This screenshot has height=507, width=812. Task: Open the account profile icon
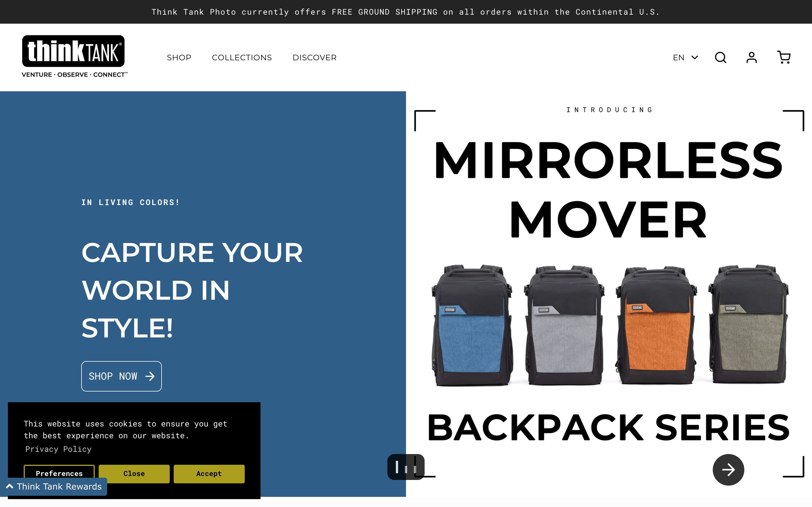coord(752,57)
